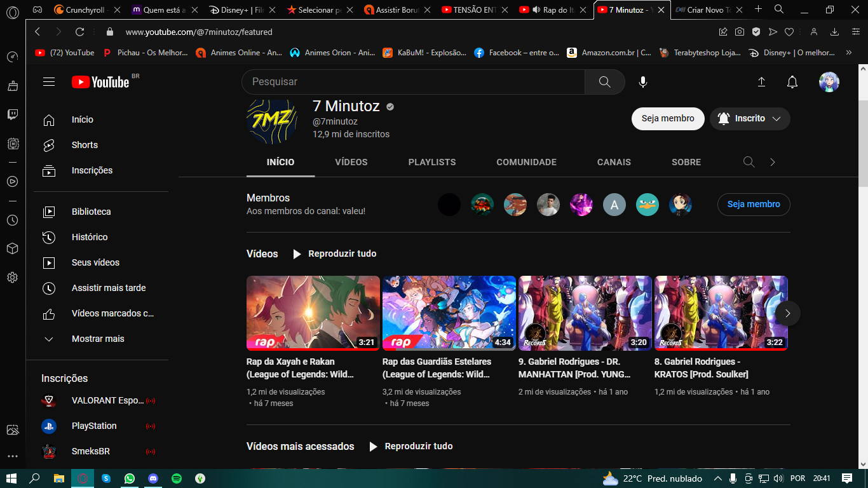The width and height of the screenshot is (868, 488).
Task: Open the upload/create video icon
Action: [761, 82]
